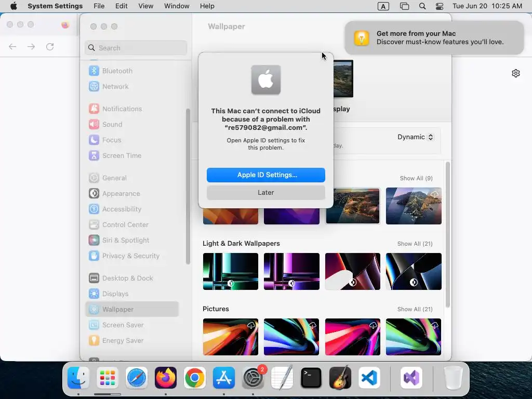Open the Focus moon icon

click(94, 140)
